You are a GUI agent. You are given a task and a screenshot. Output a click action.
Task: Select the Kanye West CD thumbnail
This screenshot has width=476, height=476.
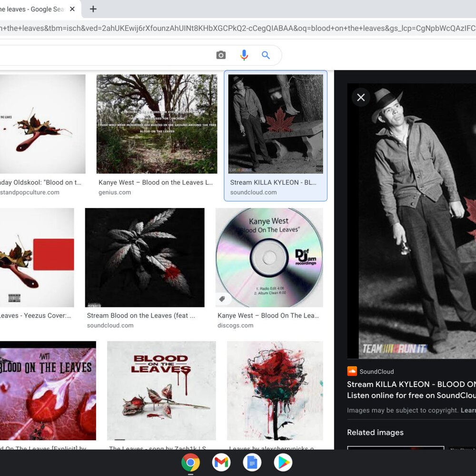pyautogui.click(x=269, y=258)
